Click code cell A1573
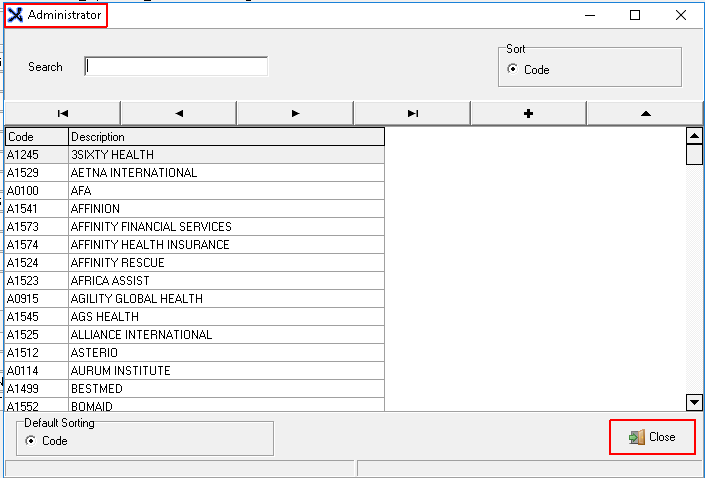Viewport: 705px width, 478px height. click(37, 227)
